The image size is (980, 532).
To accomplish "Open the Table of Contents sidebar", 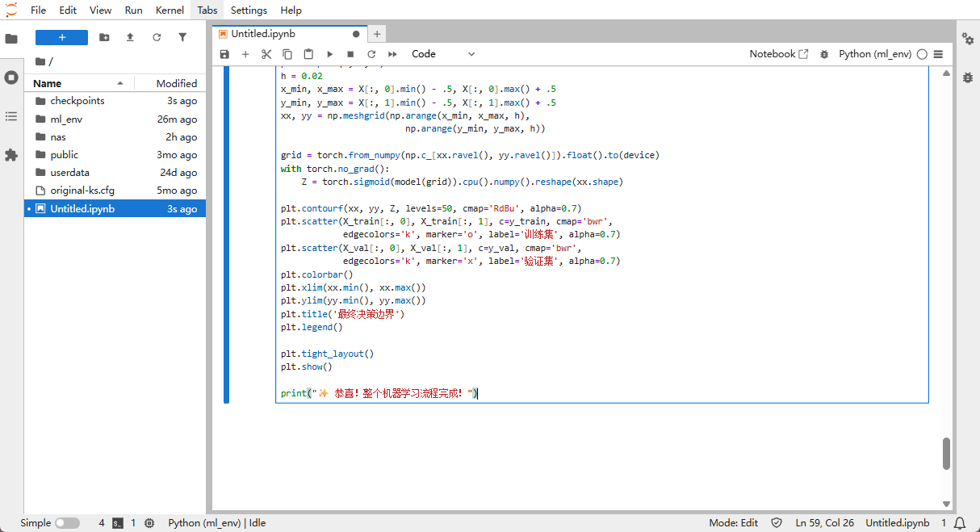I will [11, 116].
